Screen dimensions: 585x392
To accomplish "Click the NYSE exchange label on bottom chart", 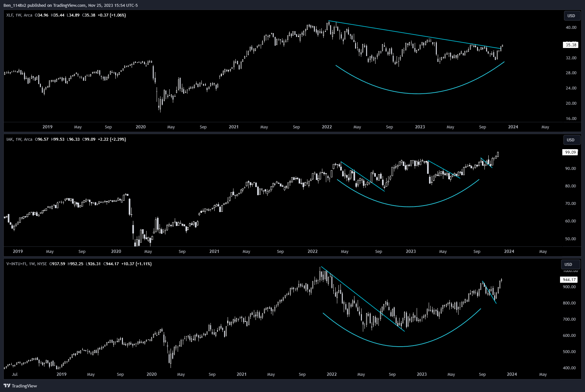I will coord(42,264).
